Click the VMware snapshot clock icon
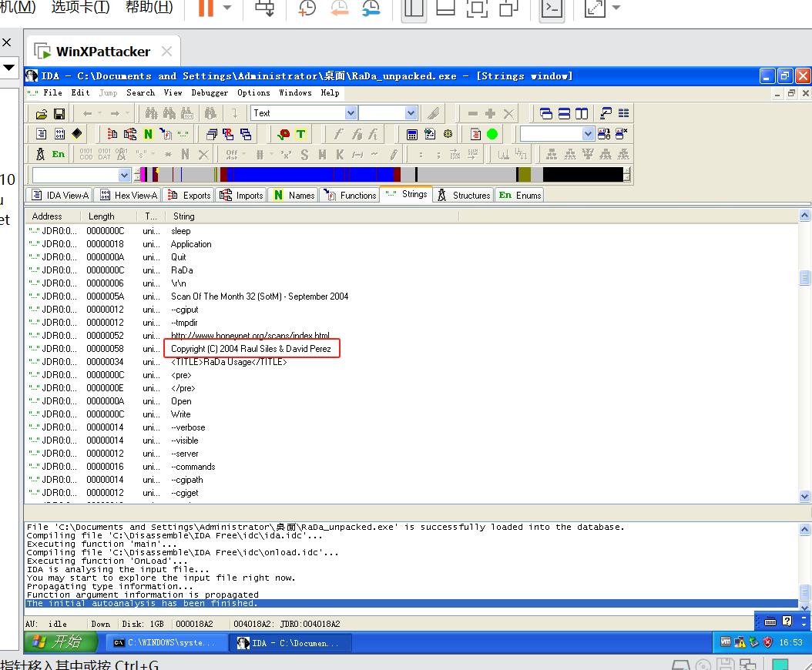The width and height of the screenshot is (812, 670). [x=307, y=7]
